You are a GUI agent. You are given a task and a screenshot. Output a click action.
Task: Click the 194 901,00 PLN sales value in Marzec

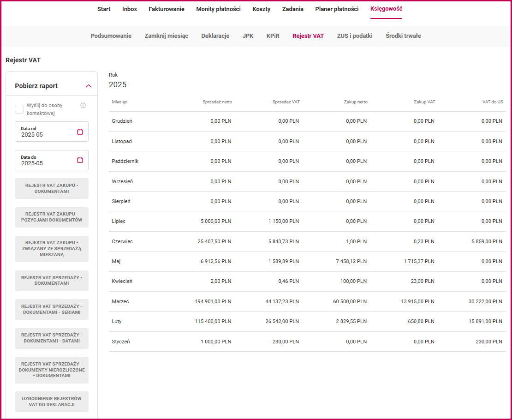tap(213, 302)
